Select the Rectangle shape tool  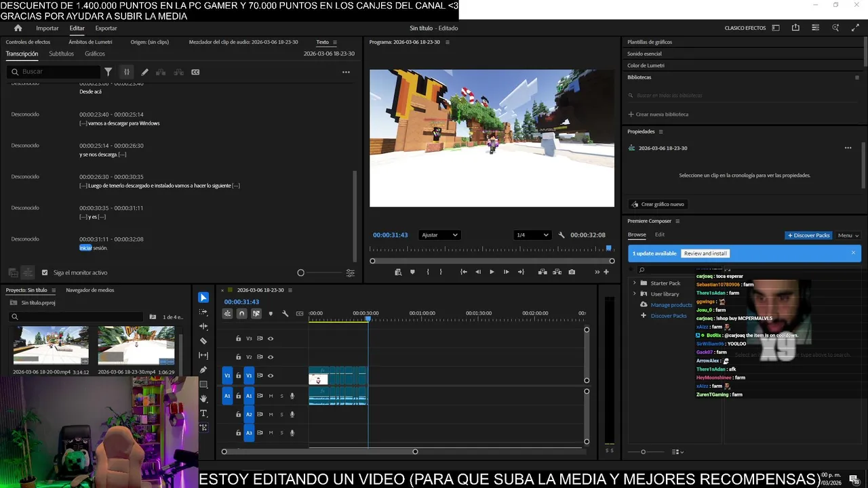click(203, 384)
